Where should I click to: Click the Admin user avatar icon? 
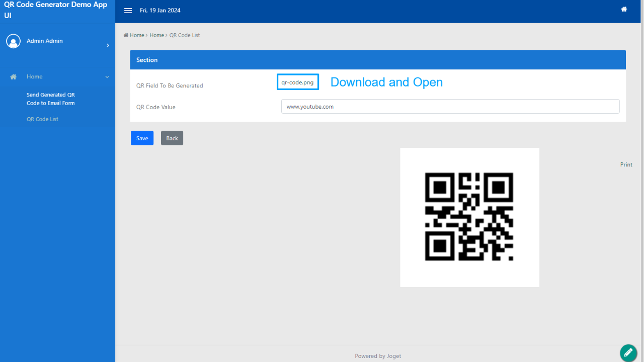[x=13, y=41]
